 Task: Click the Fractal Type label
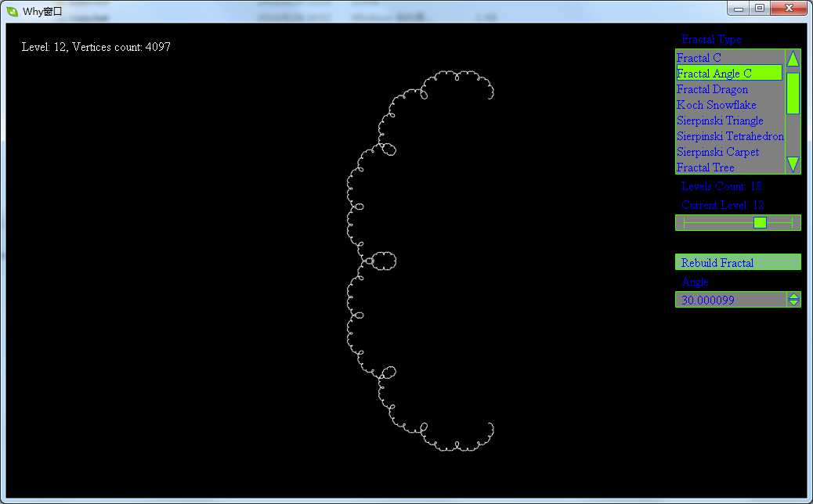coord(711,39)
